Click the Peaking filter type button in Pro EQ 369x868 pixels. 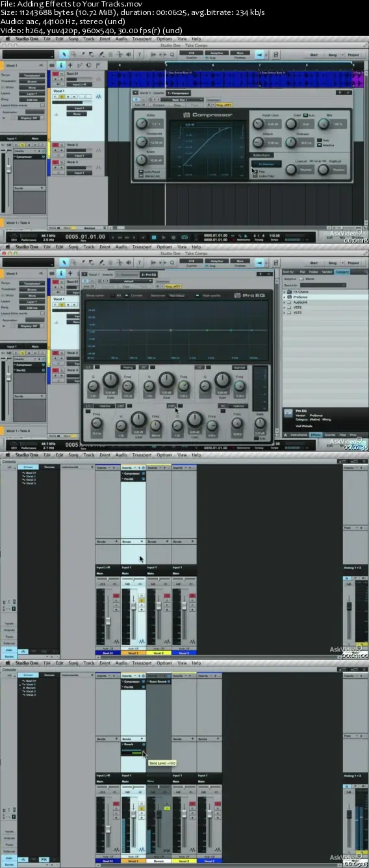(x=127, y=367)
